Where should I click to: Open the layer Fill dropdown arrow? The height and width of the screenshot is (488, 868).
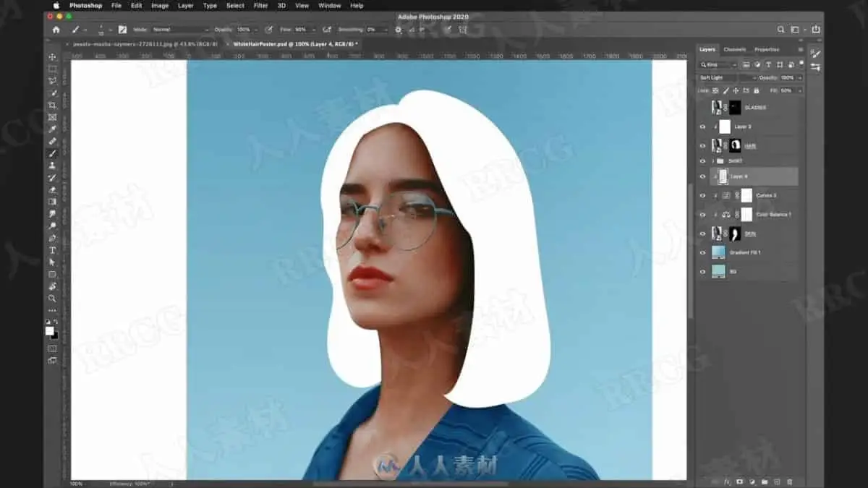(799, 90)
